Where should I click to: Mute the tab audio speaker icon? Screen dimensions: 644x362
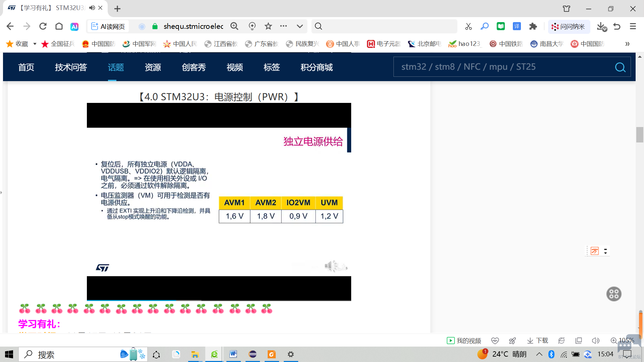coord(92,8)
